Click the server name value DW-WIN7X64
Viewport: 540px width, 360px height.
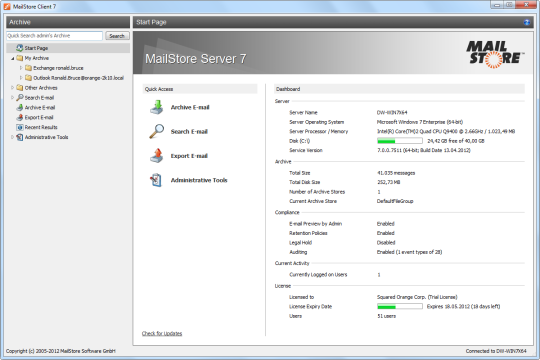[392, 112]
